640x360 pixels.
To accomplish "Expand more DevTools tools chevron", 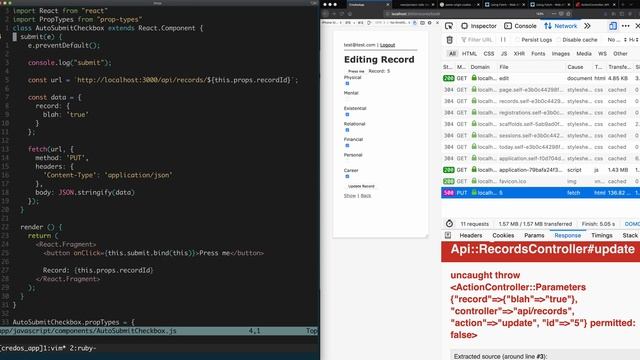I will [x=587, y=26].
